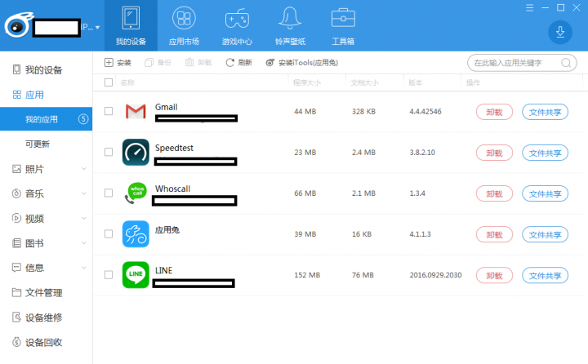Click 安装 install toolbar button
588x364 pixels.
pyautogui.click(x=118, y=63)
